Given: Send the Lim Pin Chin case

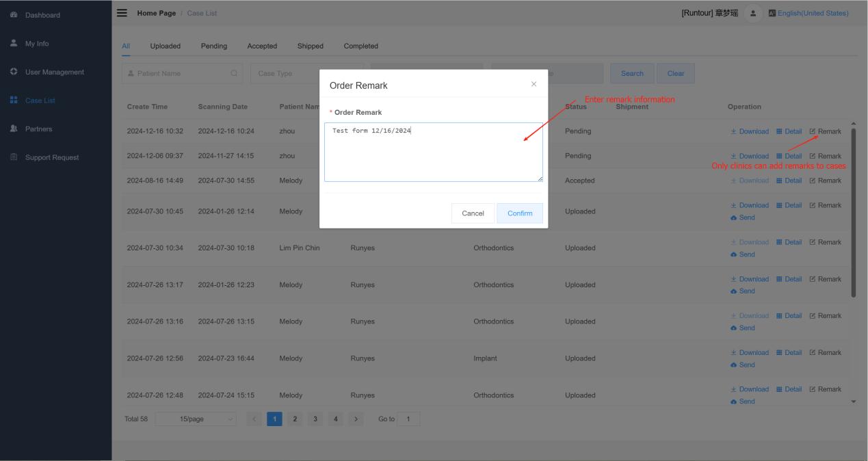Looking at the screenshot, I should click(743, 254).
